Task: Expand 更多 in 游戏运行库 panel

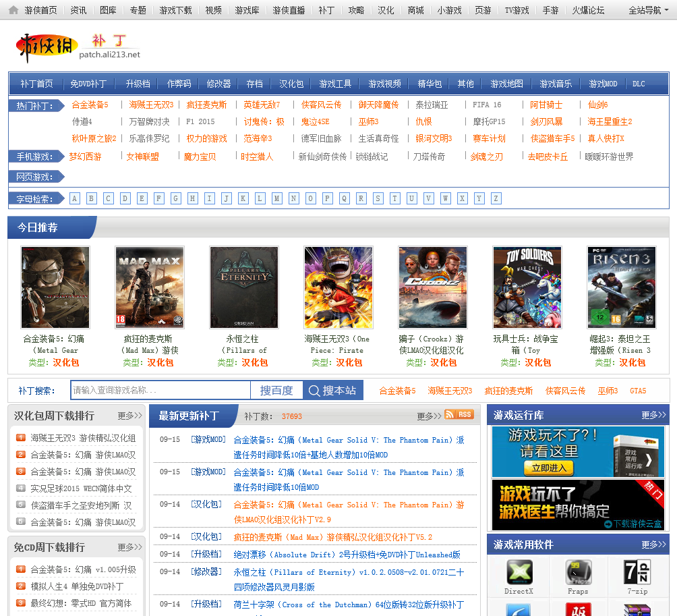Action: pos(653,415)
